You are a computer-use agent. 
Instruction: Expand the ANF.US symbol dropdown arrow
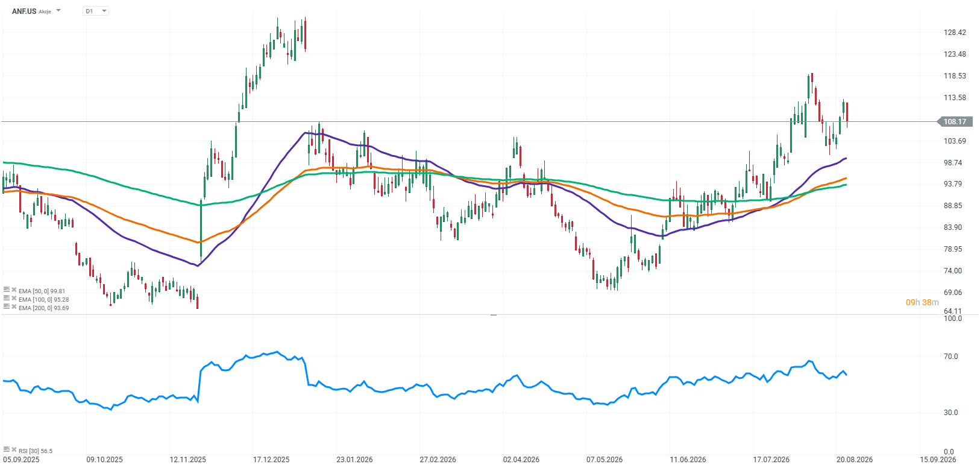[58, 11]
